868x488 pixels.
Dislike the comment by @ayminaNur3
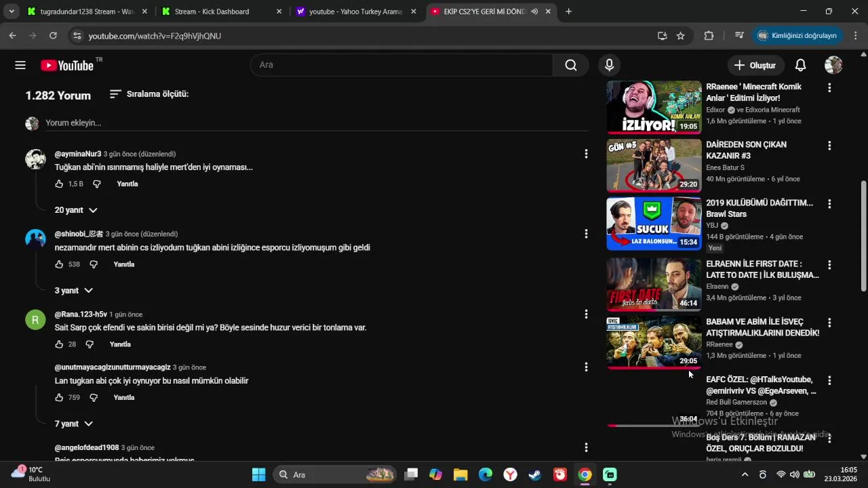(x=96, y=184)
